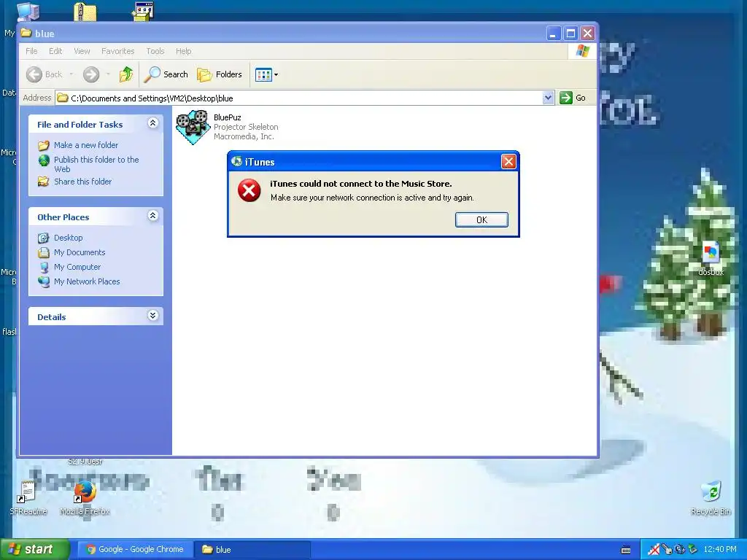The image size is (747, 560).
Task: Click the Back toolbar button
Action: pyautogui.click(x=44, y=74)
